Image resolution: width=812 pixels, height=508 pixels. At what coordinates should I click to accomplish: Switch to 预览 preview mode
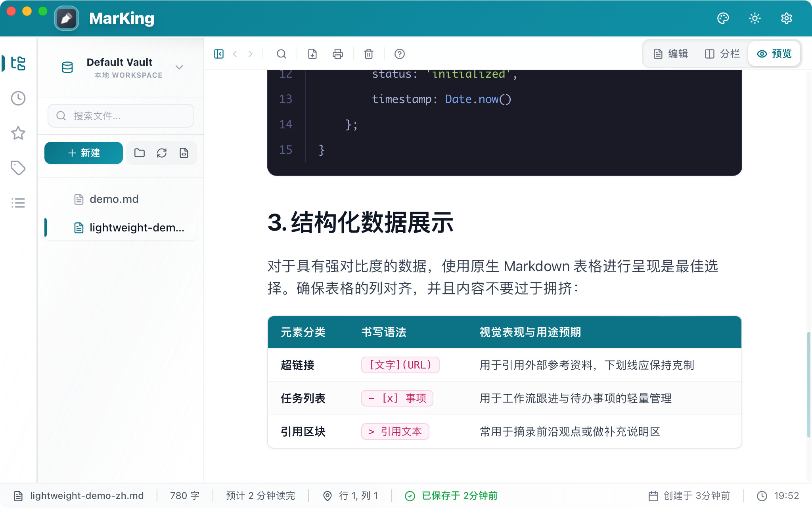click(774, 54)
